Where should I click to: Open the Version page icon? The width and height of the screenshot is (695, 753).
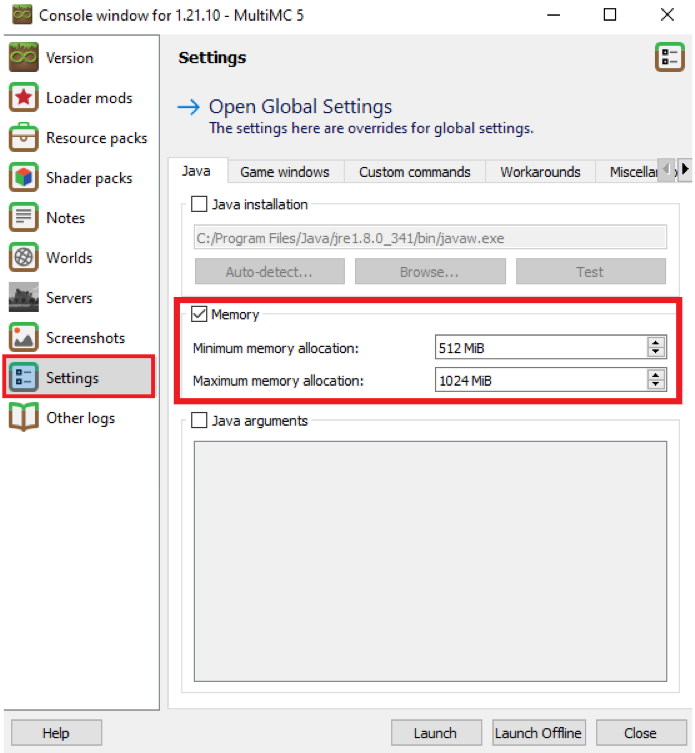coord(23,58)
